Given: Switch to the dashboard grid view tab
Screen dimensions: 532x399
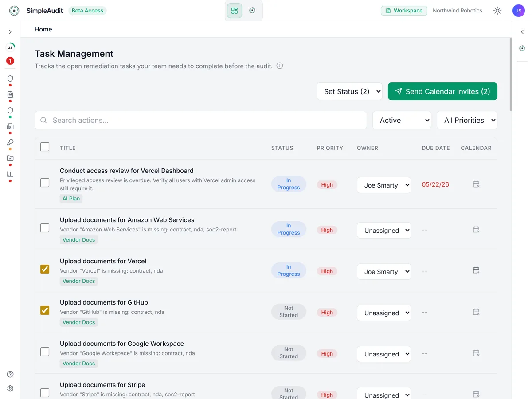Looking at the screenshot, I should click(235, 11).
